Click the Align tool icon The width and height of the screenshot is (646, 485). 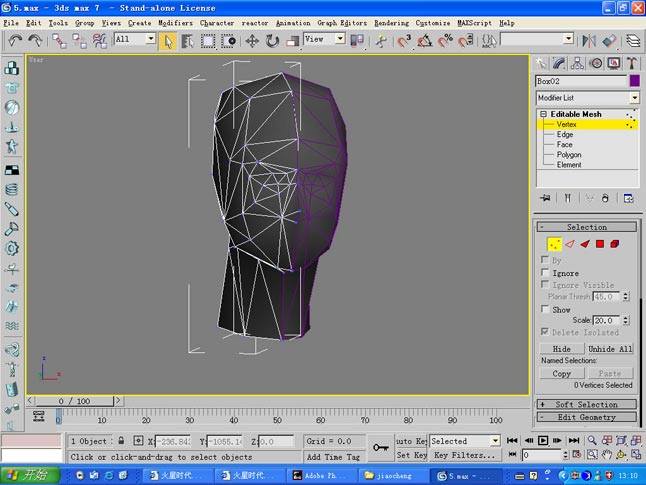(x=609, y=41)
